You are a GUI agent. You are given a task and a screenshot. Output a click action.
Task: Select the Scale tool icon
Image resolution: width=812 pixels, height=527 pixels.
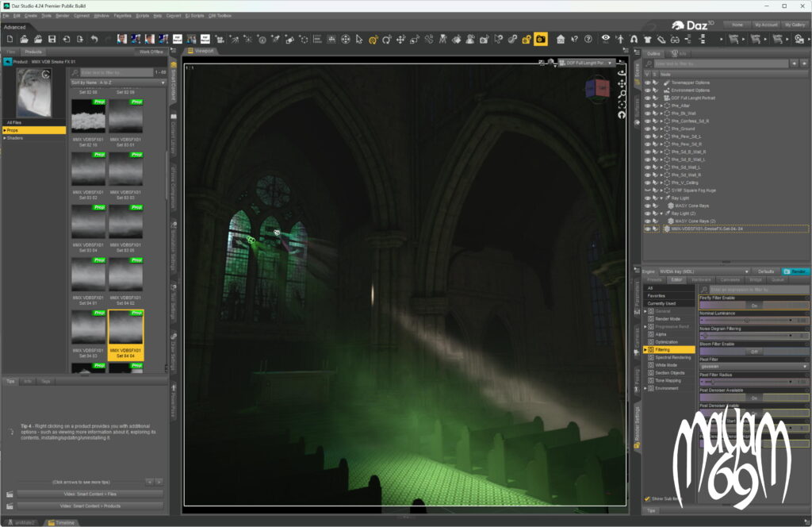415,40
